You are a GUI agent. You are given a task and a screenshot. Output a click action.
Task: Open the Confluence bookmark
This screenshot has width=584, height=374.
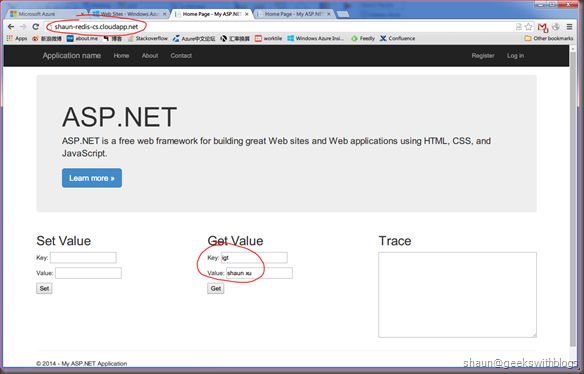(x=397, y=38)
